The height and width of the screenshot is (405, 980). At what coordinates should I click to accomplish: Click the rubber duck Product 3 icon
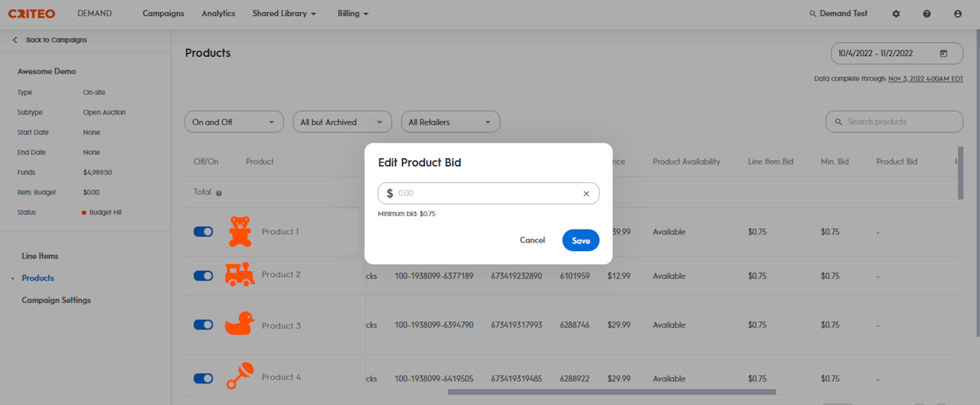coord(239,324)
